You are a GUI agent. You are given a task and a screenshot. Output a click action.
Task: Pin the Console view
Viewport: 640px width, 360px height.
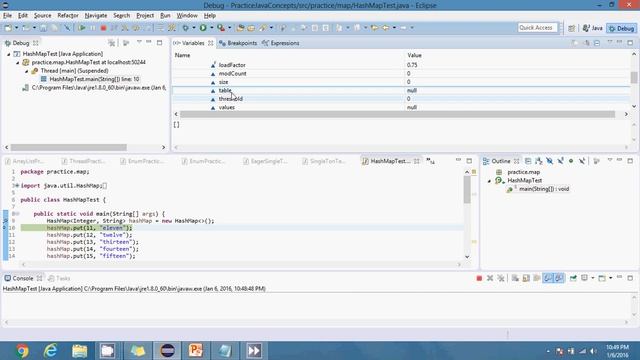point(573,278)
